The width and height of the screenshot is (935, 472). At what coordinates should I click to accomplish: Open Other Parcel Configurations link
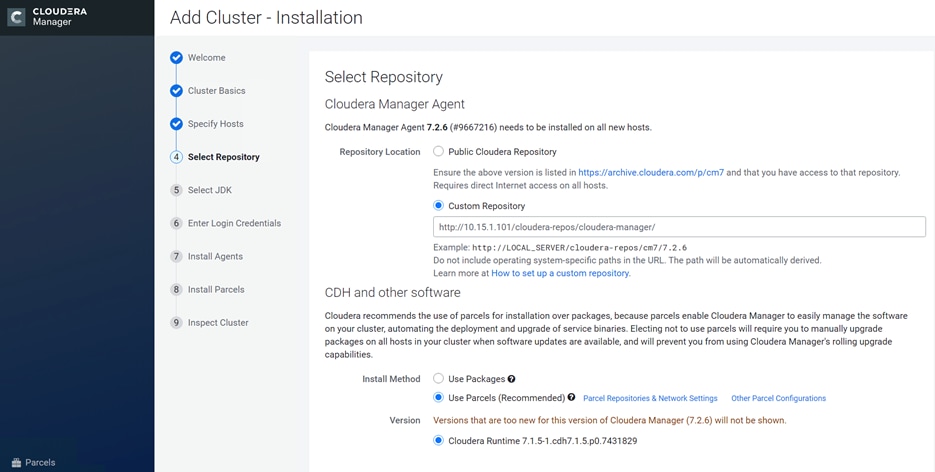[779, 398]
